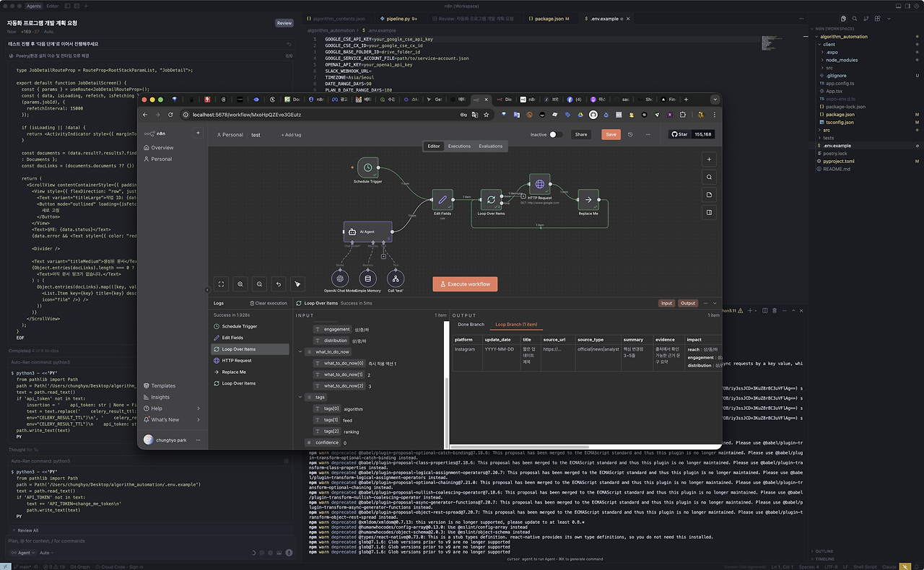Zoom in on the n8n canvas
924x570 pixels.
240,284
